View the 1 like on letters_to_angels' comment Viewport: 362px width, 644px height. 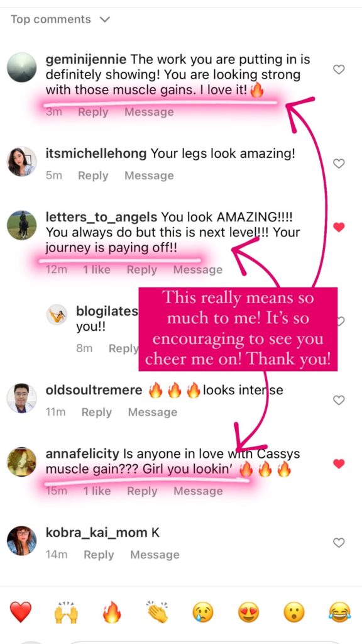[97, 270]
